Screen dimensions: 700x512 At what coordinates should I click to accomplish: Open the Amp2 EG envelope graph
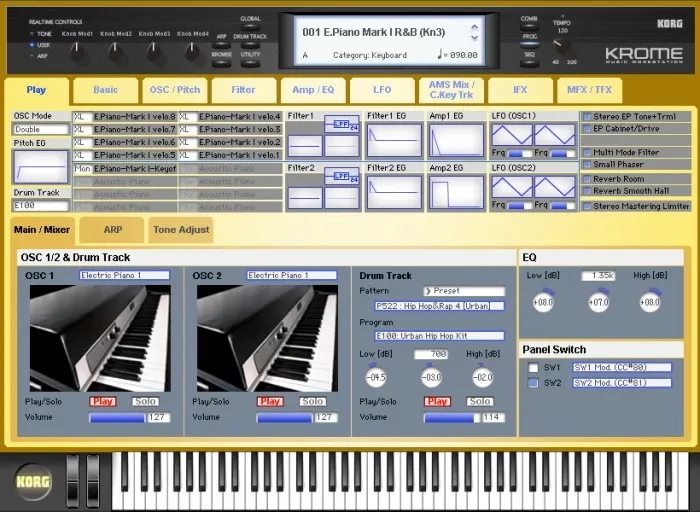click(x=456, y=192)
